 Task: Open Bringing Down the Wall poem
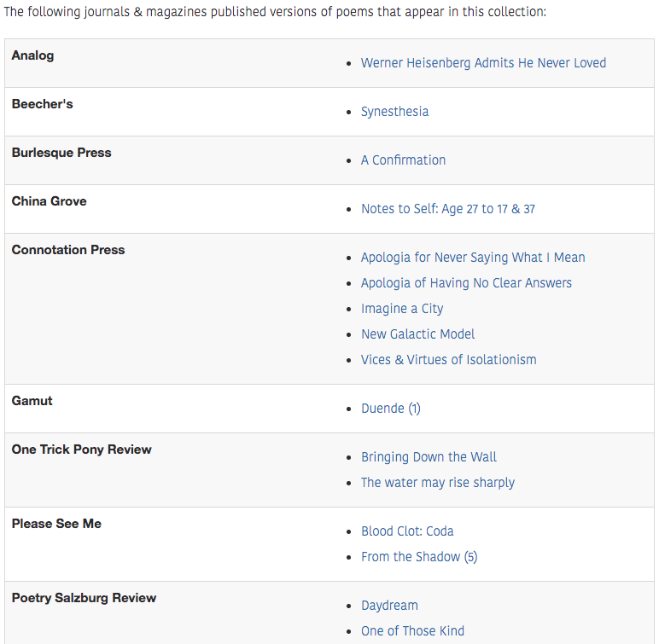point(429,457)
